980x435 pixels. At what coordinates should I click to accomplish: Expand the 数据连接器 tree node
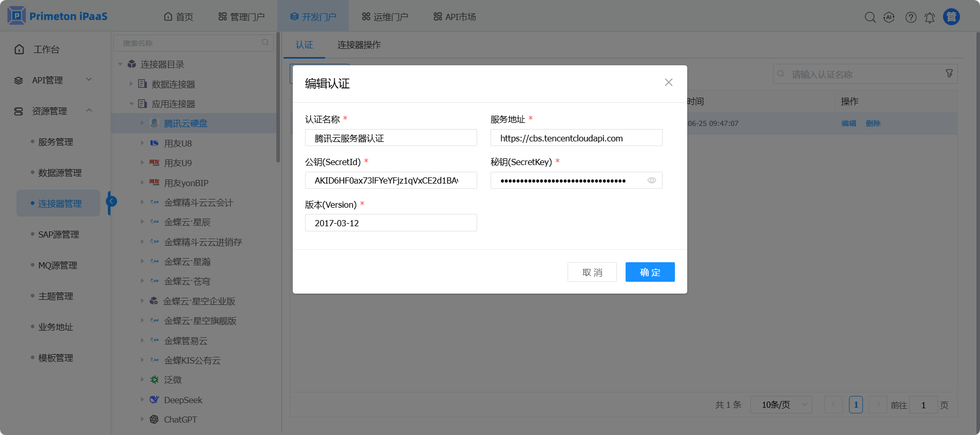[x=131, y=84]
